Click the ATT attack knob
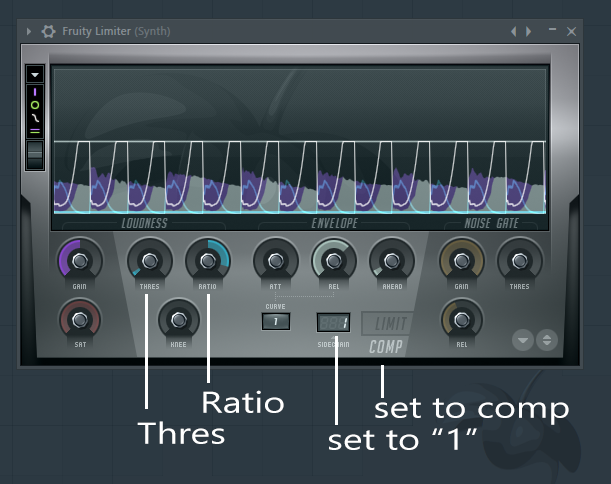The width and height of the screenshot is (611, 484). click(x=276, y=261)
